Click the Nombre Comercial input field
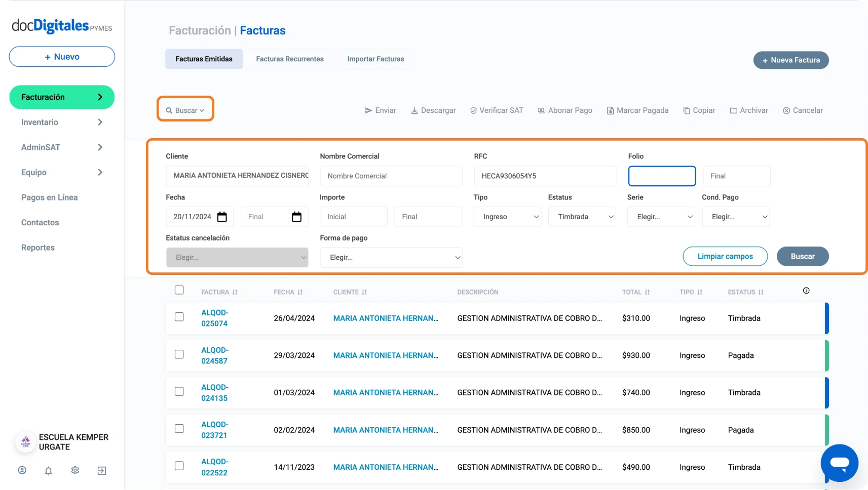Screen dimensions: 868x490 point(391,176)
